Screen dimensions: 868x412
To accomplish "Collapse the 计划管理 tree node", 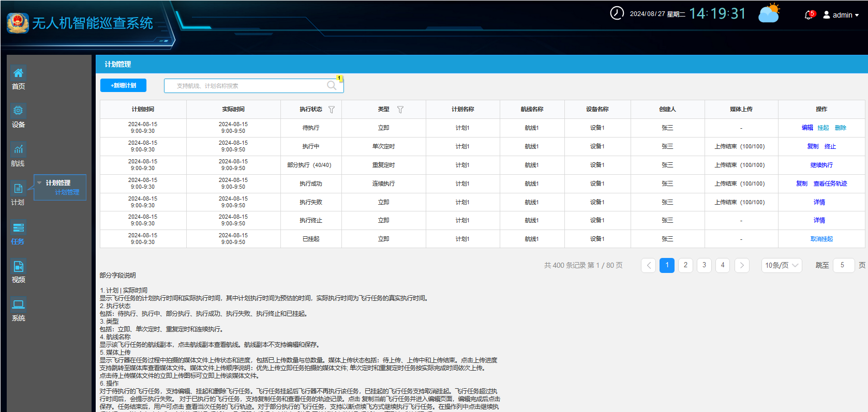I will coord(39,182).
